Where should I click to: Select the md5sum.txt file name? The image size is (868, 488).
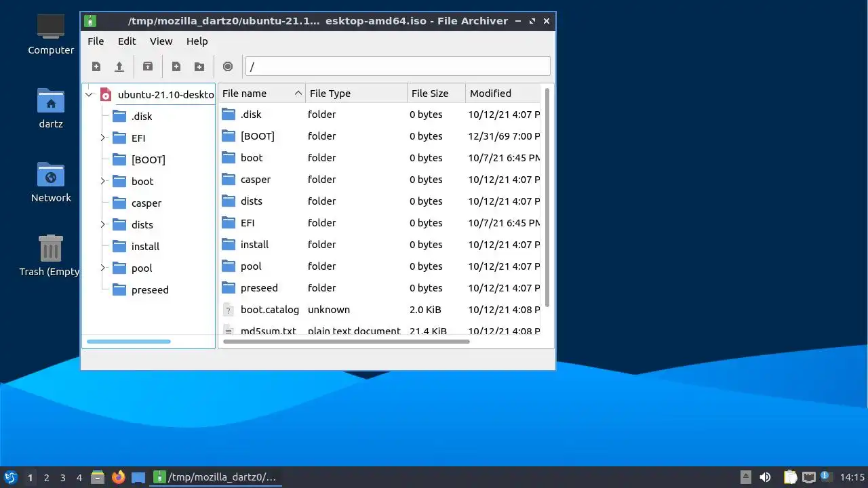269,331
